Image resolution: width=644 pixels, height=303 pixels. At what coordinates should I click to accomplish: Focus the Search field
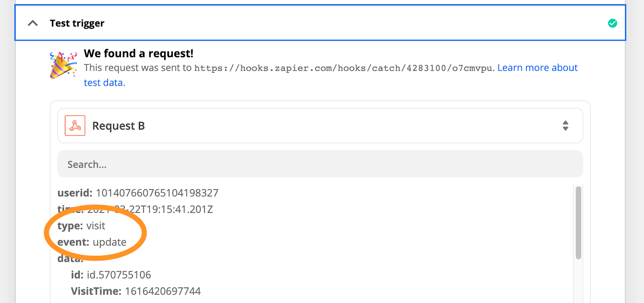pyautogui.click(x=320, y=164)
